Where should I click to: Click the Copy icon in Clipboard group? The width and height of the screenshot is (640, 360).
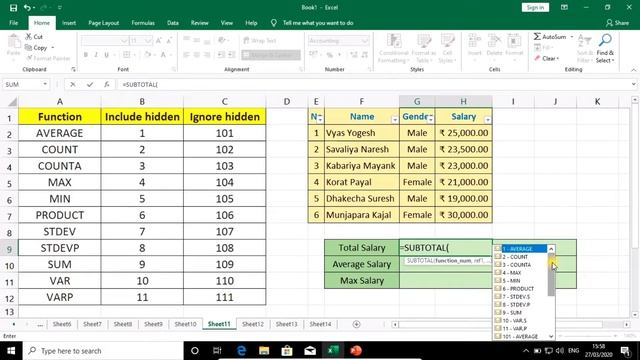pos(29,47)
